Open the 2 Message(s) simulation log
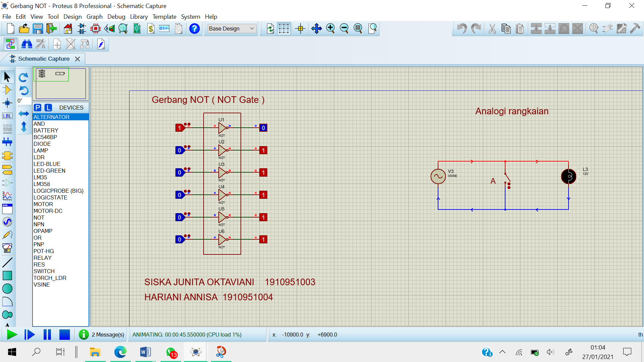The image size is (644, 362). [108, 335]
